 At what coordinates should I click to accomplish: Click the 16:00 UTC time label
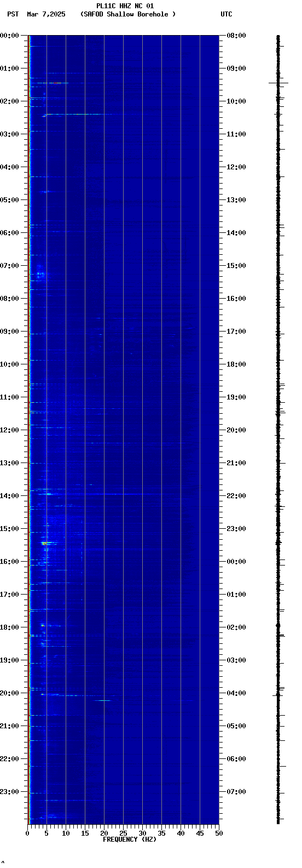[236, 299]
